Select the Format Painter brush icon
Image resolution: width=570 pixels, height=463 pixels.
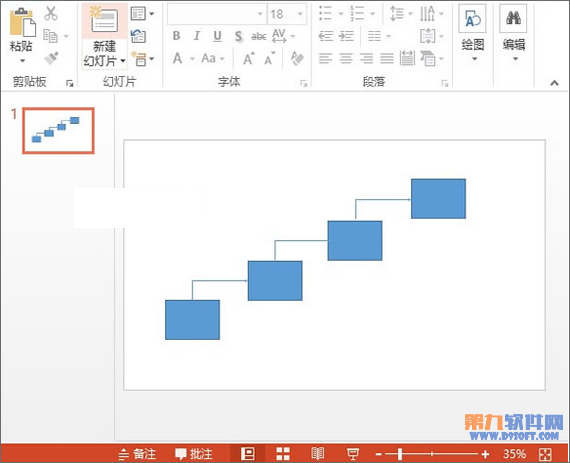51,58
